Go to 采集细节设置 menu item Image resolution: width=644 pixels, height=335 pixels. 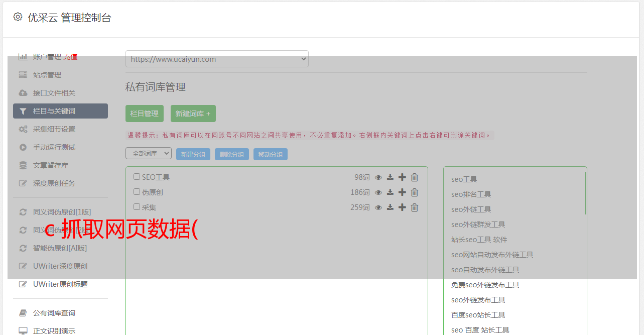[x=54, y=129]
